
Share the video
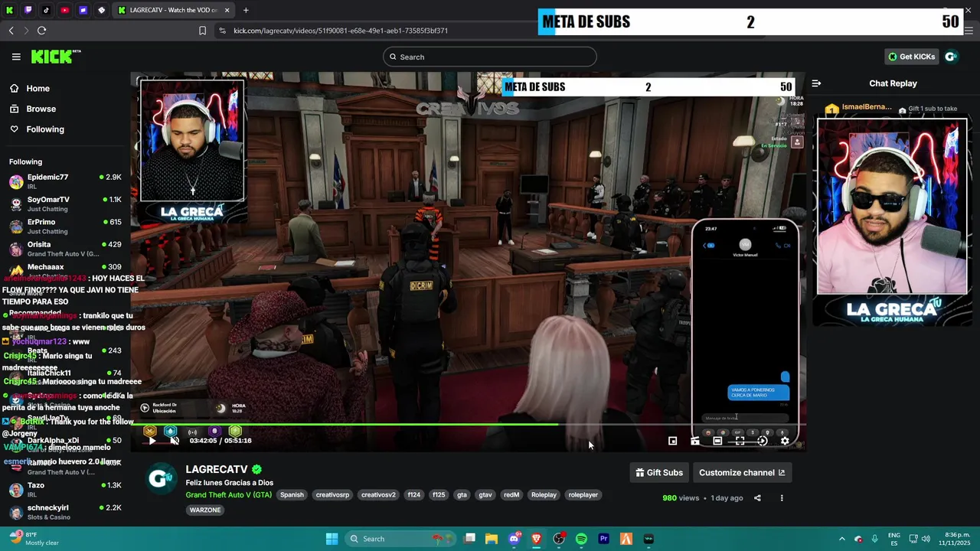click(x=757, y=498)
